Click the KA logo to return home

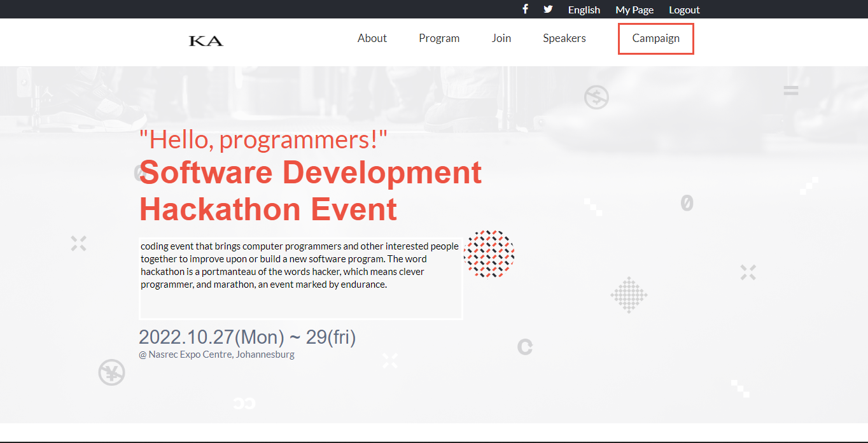(205, 40)
